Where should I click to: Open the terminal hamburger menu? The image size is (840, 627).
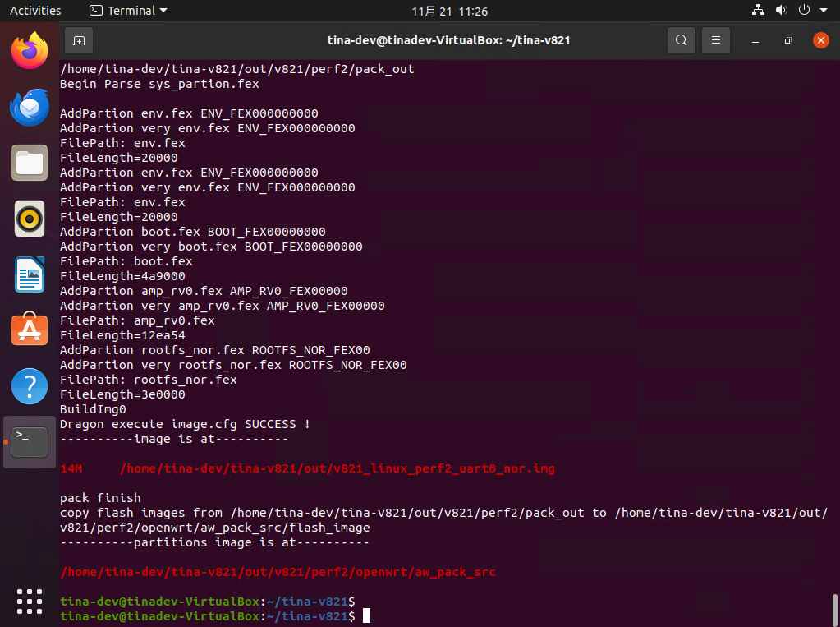pos(716,39)
